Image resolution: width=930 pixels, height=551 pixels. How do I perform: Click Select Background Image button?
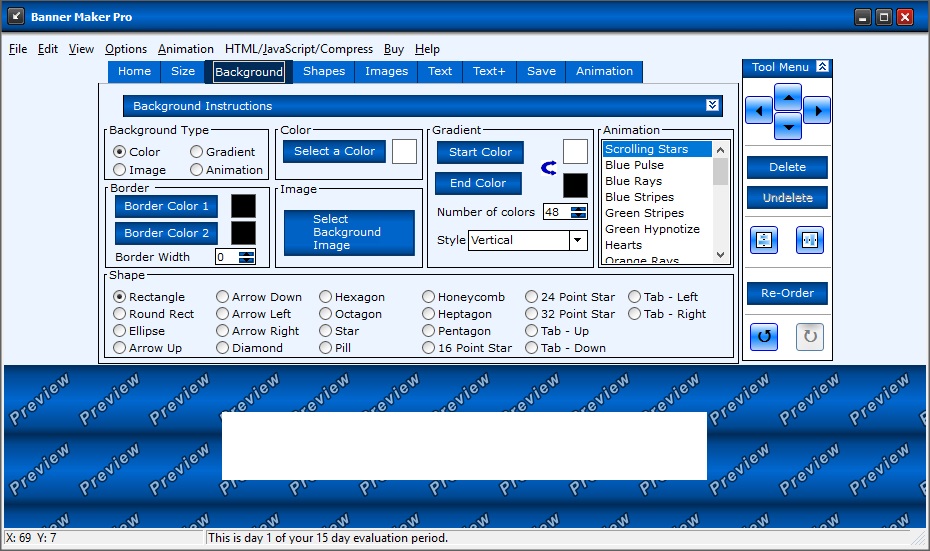click(349, 232)
